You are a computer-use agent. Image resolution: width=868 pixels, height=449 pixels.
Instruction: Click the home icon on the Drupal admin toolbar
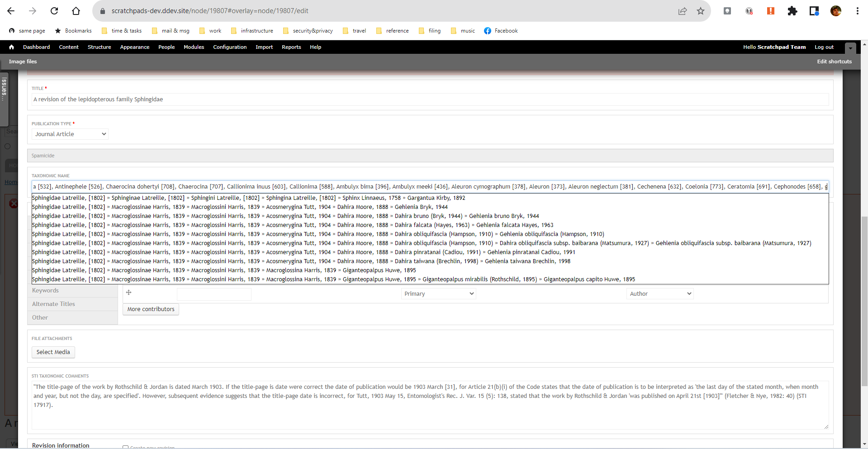pyautogui.click(x=11, y=47)
